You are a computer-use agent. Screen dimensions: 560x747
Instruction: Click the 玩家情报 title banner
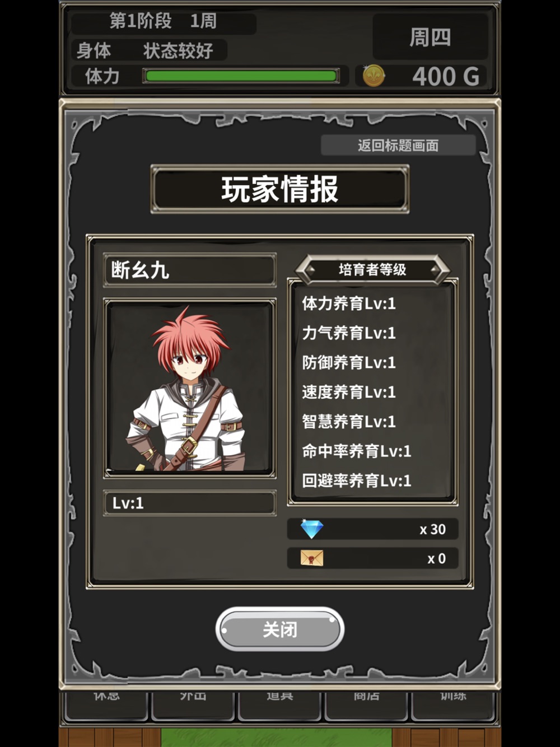280,189
